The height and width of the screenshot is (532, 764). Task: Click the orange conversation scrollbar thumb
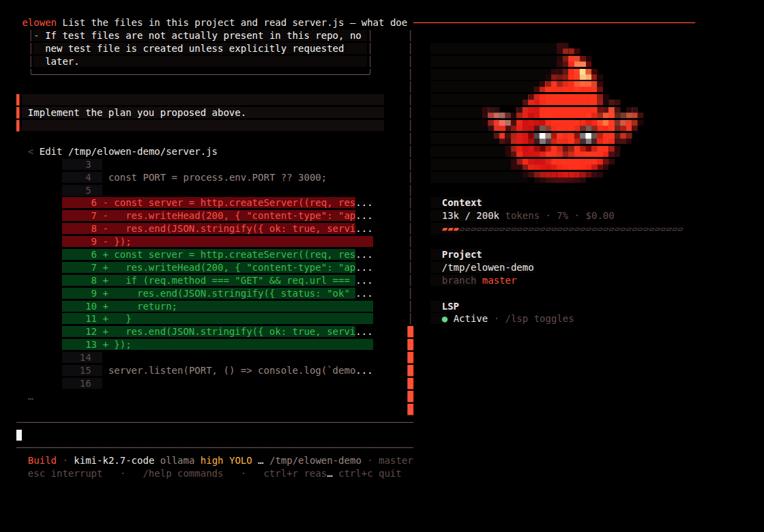tap(410, 370)
